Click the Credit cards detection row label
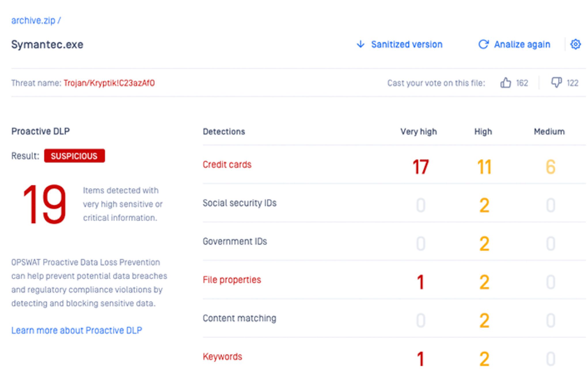The width and height of the screenshot is (588, 392). [x=227, y=164]
